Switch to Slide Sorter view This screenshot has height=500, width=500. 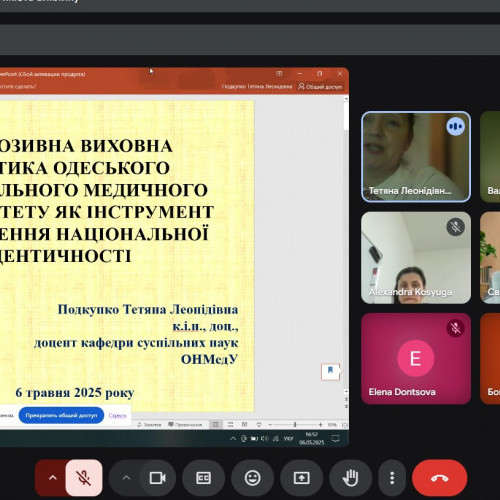(230, 425)
